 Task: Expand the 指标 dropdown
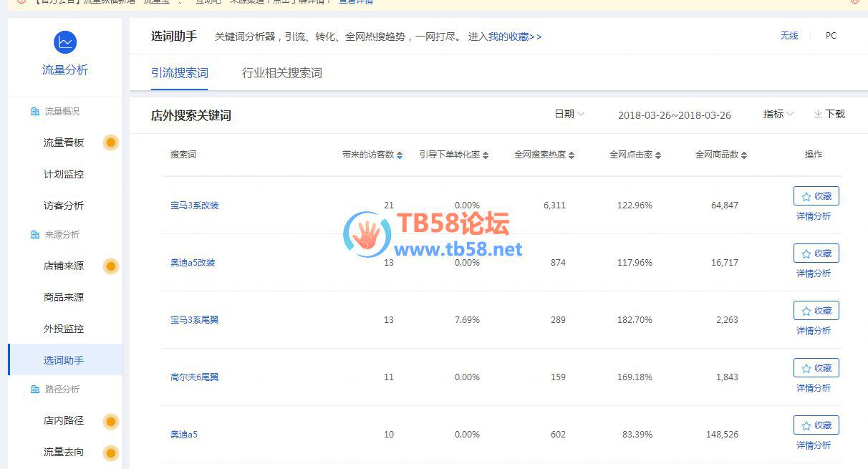point(778,114)
